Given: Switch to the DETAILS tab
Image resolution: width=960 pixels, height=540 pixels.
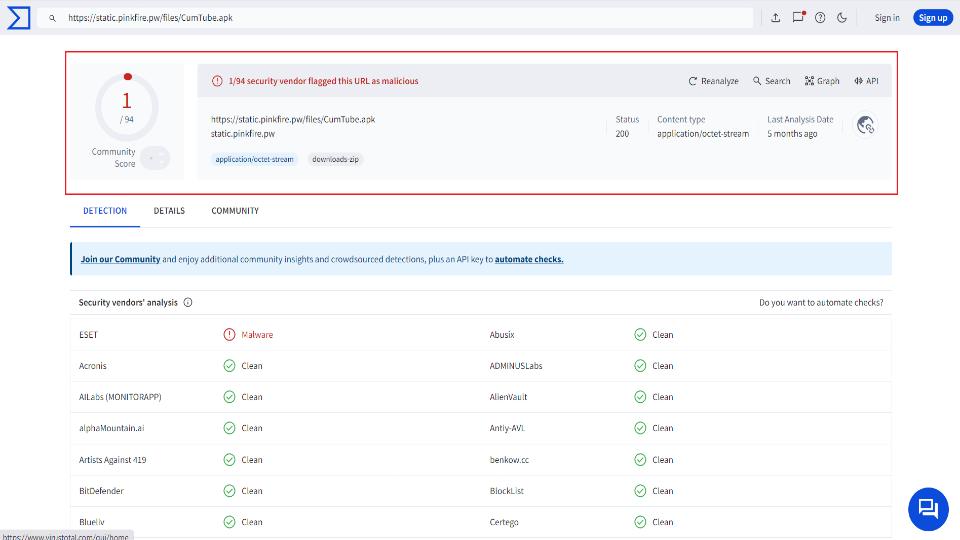Looking at the screenshot, I should 169,211.
